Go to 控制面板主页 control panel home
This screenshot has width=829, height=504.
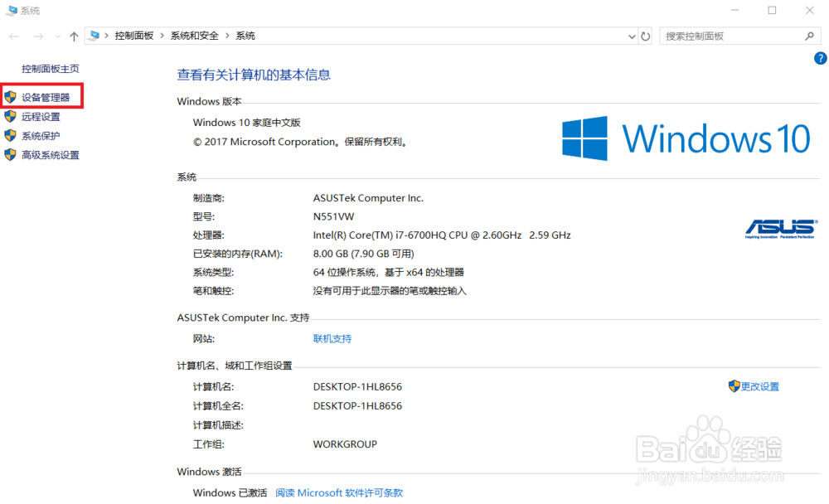tap(51, 69)
